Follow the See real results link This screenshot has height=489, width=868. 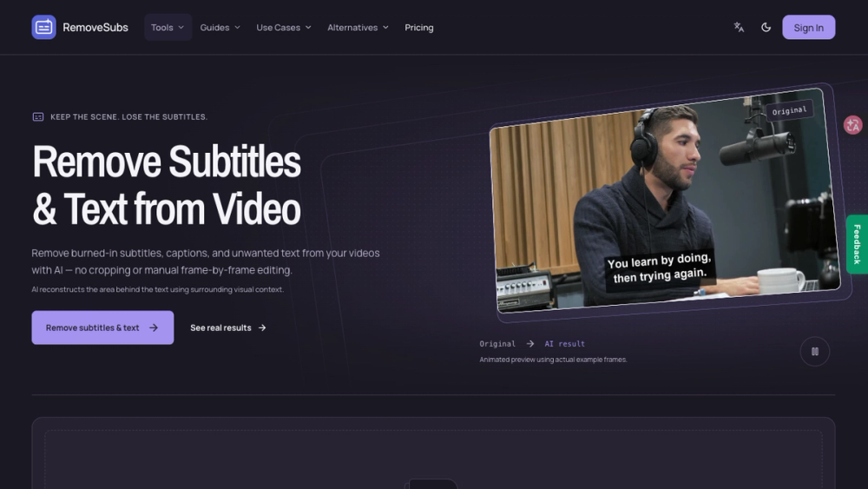[x=228, y=327]
